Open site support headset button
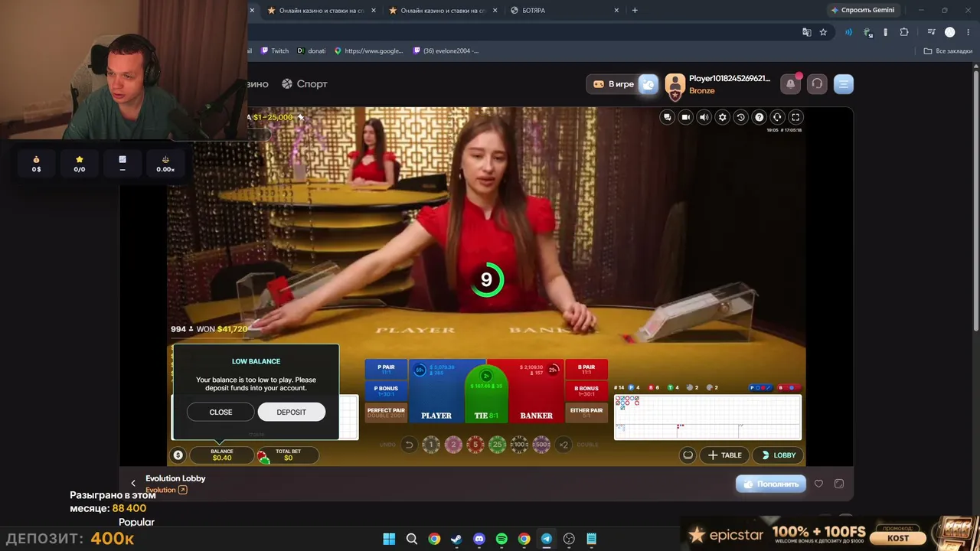This screenshot has height=551, width=980. tap(817, 84)
